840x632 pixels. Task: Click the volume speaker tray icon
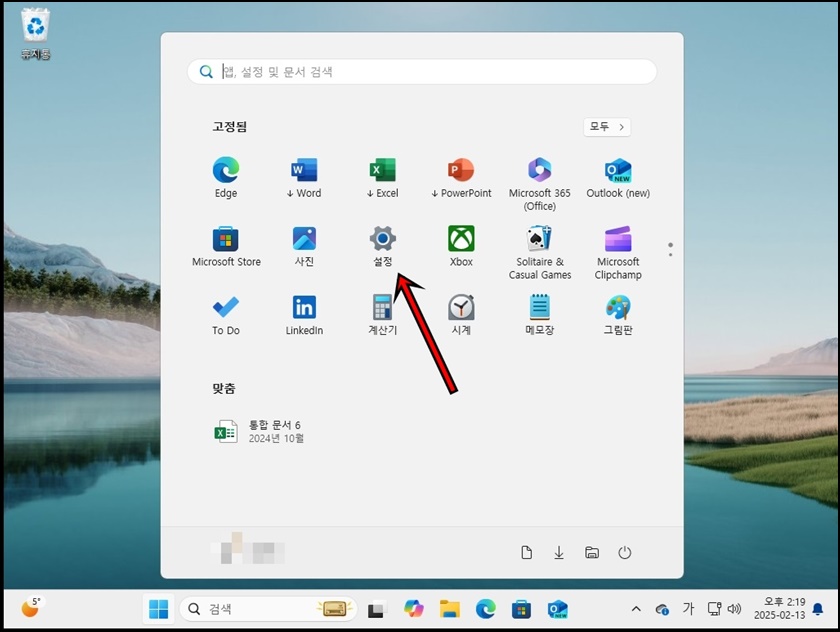[734, 609]
